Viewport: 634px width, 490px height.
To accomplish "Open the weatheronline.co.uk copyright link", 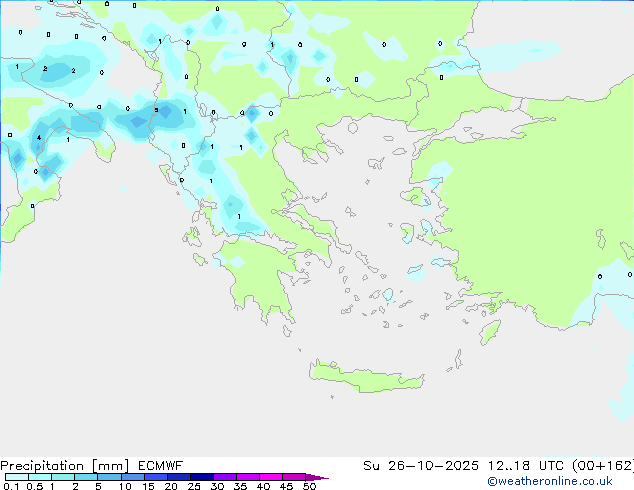I will [550, 481].
